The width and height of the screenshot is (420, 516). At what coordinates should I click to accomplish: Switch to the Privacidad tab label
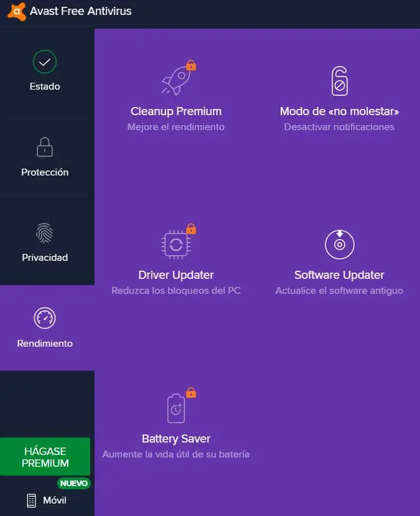[x=45, y=257]
